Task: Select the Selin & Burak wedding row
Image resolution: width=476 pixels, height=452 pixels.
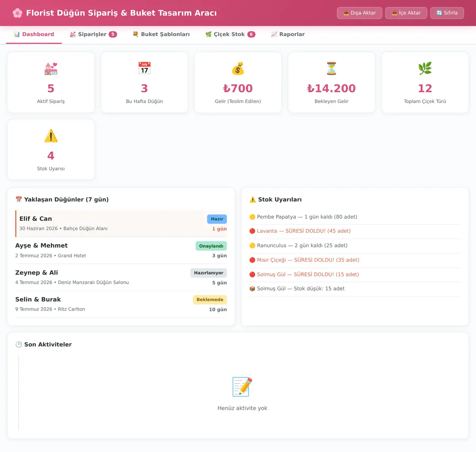Action: point(121,304)
